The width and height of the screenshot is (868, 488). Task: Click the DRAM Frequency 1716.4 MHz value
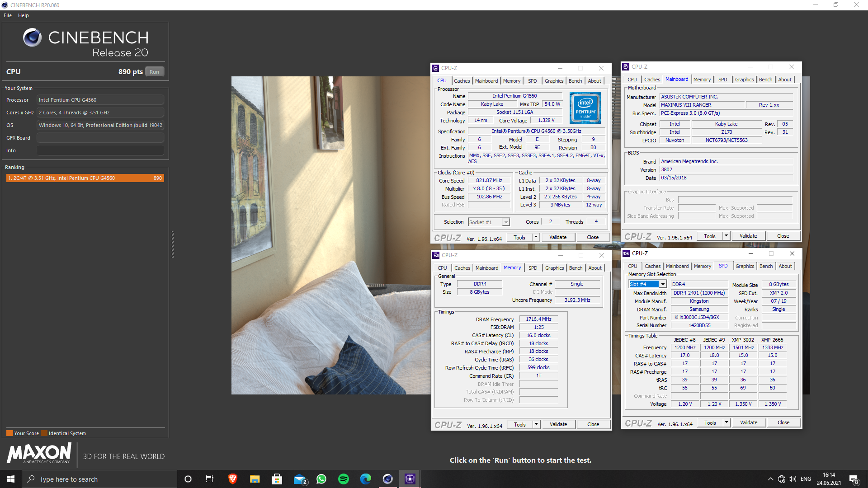[538, 319]
